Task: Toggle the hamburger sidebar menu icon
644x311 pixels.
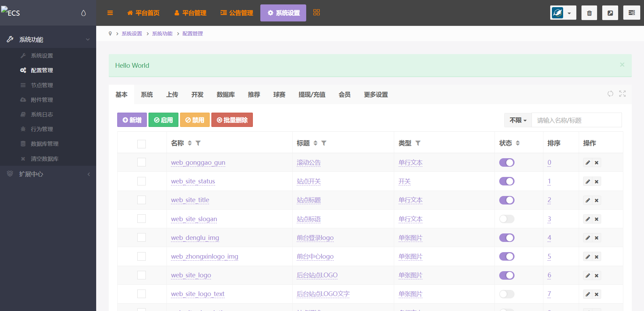Action: pyautogui.click(x=110, y=13)
